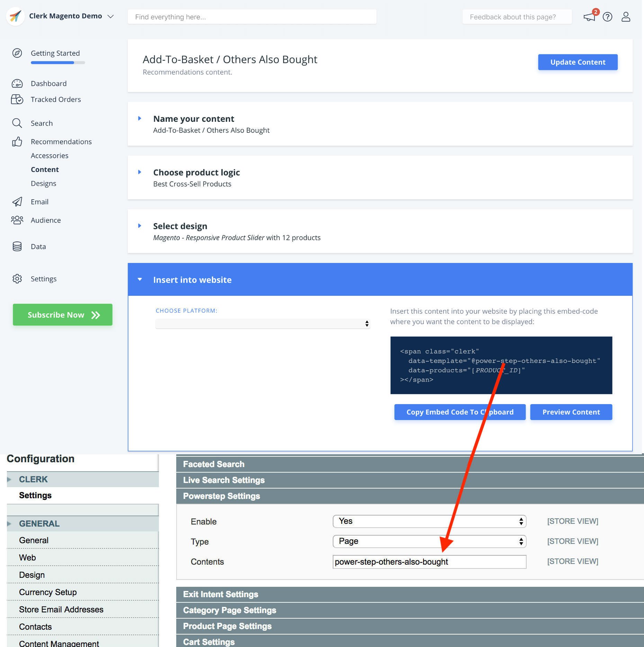This screenshot has height=647, width=644.
Task: Click the Email paper plane icon
Action: (x=17, y=202)
